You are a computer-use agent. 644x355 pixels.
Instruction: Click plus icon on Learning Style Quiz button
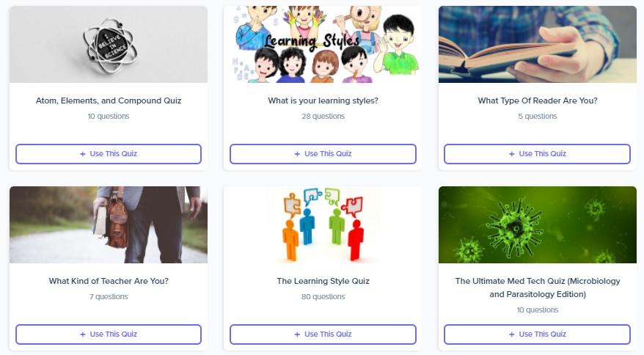point(297,334)
